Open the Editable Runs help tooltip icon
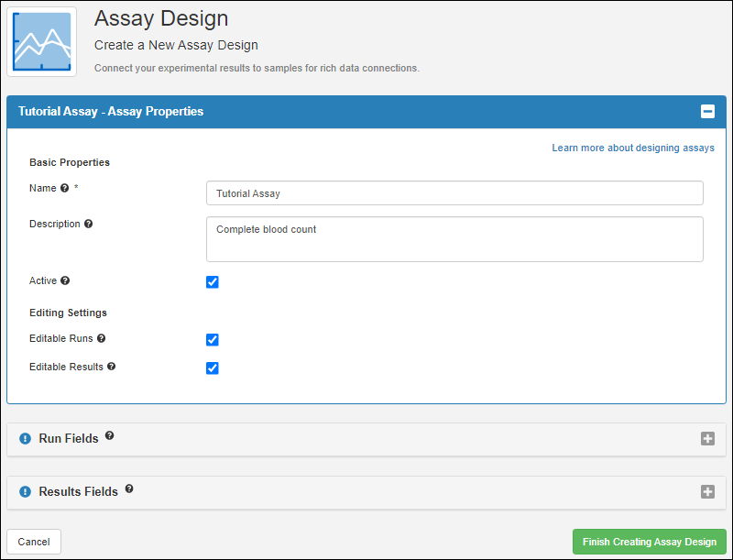 [x=102, y=338]
